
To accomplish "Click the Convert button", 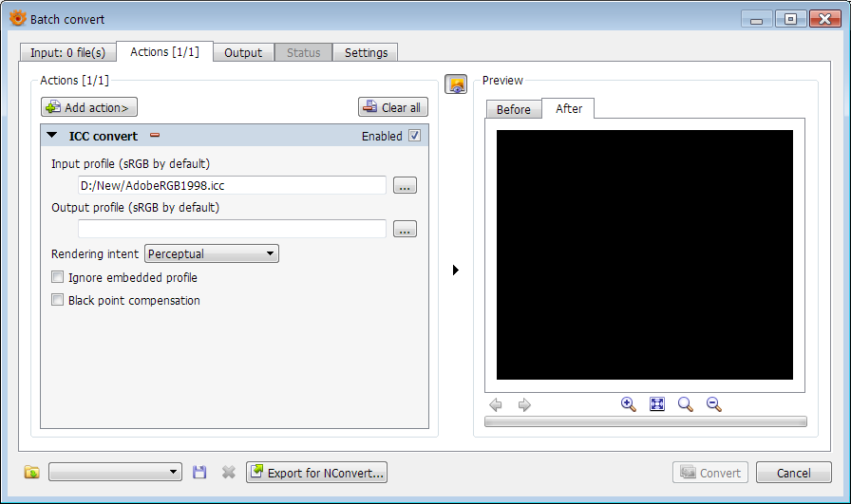I will point(710,473).
